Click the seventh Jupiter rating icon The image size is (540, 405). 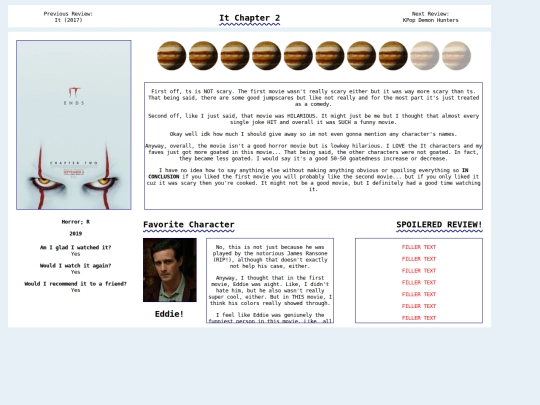click(x=362, y=56)
